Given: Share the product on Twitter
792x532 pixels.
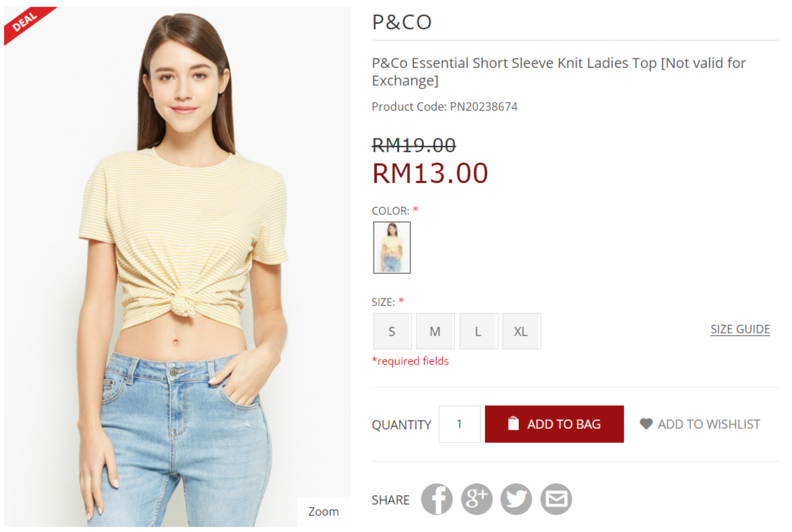Looking at the screenshot, I should [x=516, y=499].
